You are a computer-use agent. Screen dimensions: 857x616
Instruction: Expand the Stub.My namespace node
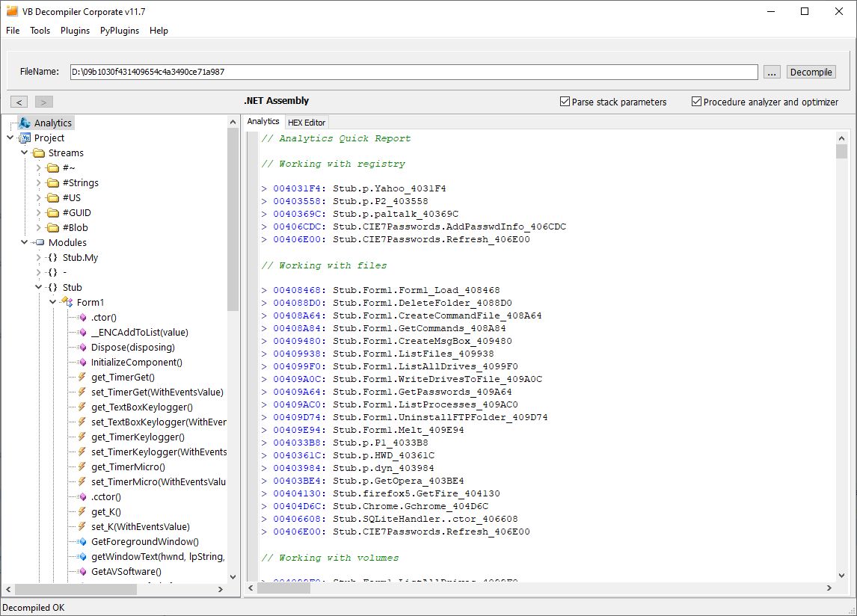pos(39,257)
